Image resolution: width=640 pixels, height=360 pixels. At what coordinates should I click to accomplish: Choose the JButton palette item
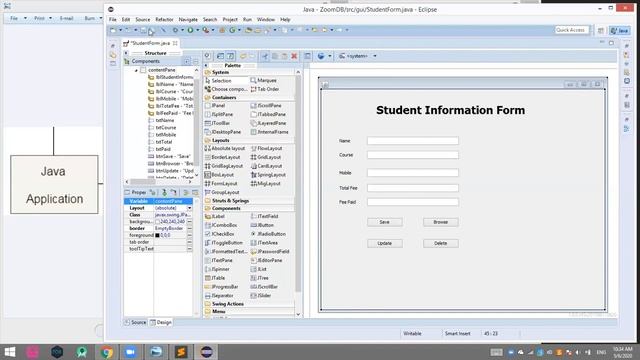click(x=262, y=225)
